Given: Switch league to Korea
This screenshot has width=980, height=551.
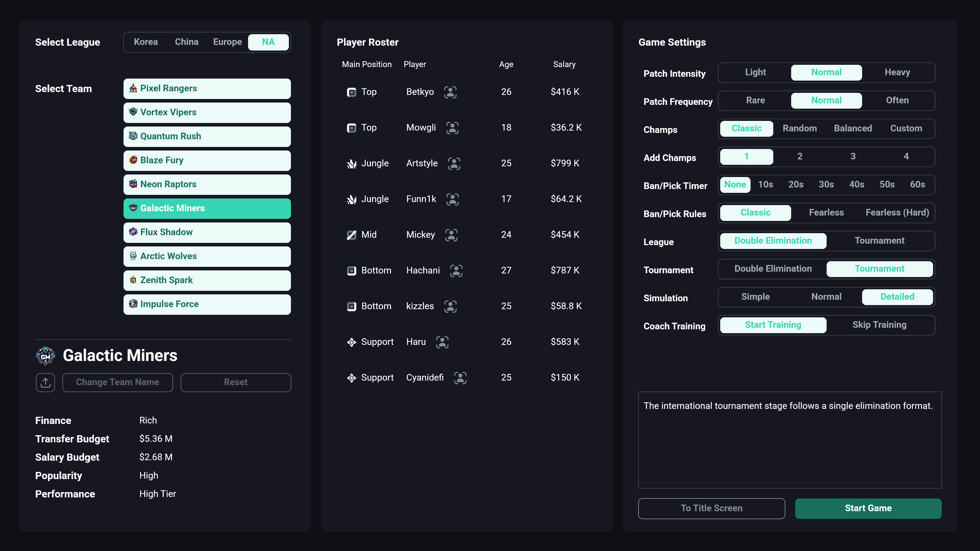Looking at the screenshot, I should (x=146, y=42).
